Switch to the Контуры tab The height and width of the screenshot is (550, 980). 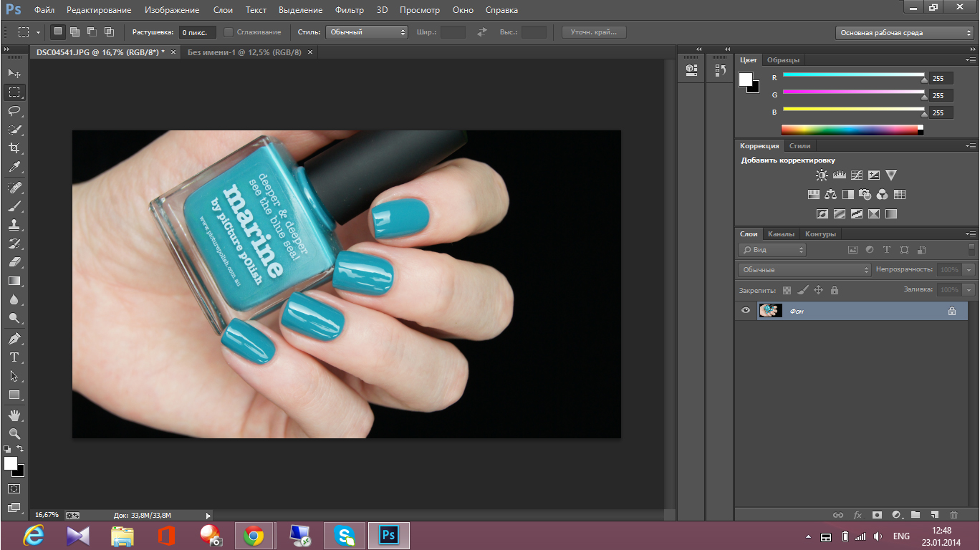[x=820, y=234]
